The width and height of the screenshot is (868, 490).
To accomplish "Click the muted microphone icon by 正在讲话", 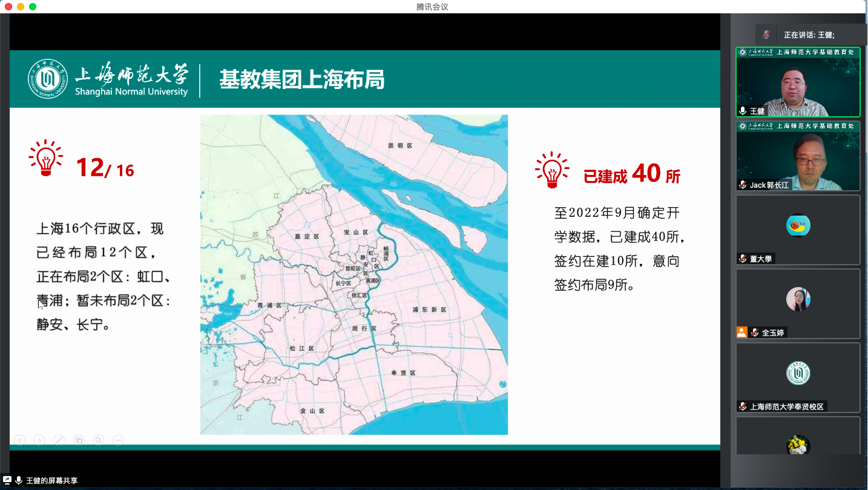I will 766,35.
